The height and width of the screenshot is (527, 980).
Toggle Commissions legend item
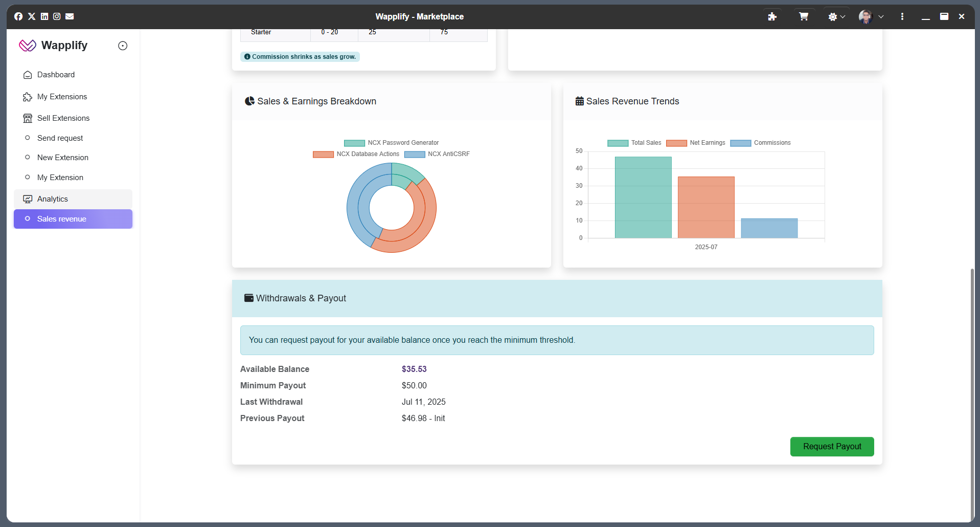[x=760, y=143]
